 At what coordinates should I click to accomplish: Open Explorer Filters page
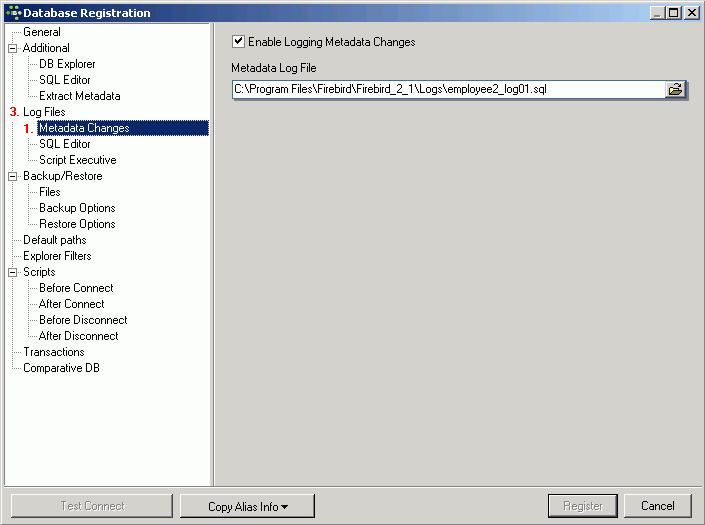(x=57, y=256)
